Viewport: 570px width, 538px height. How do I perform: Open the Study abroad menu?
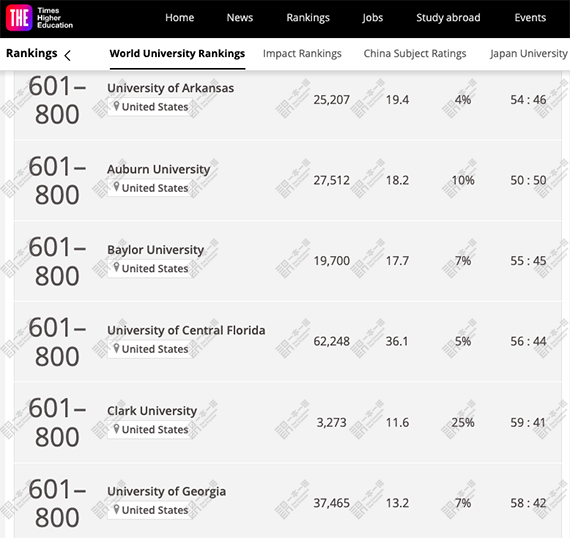[448, 18]
